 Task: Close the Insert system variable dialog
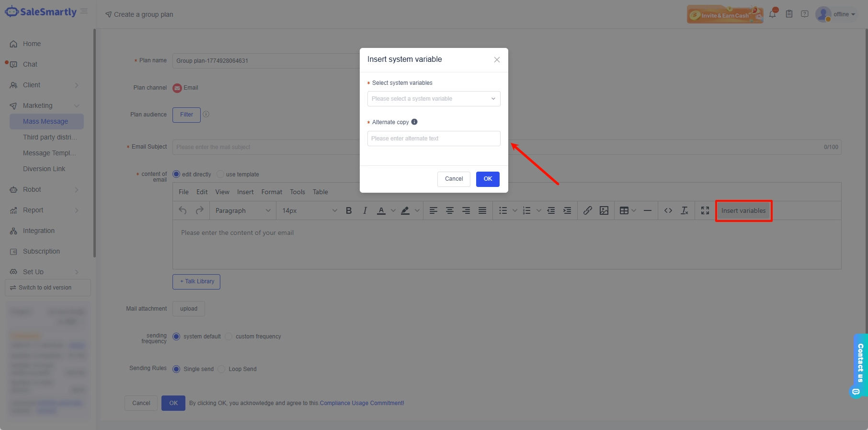click(x=497, y=59)
